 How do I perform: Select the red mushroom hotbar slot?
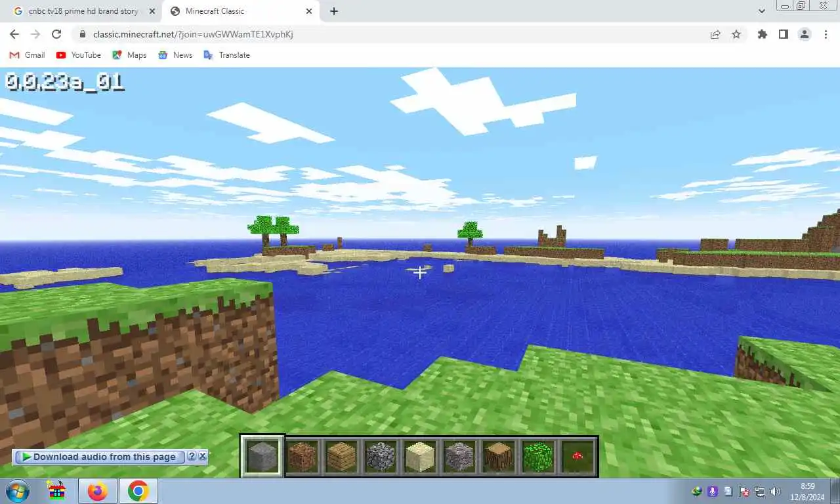click(577, 456)
